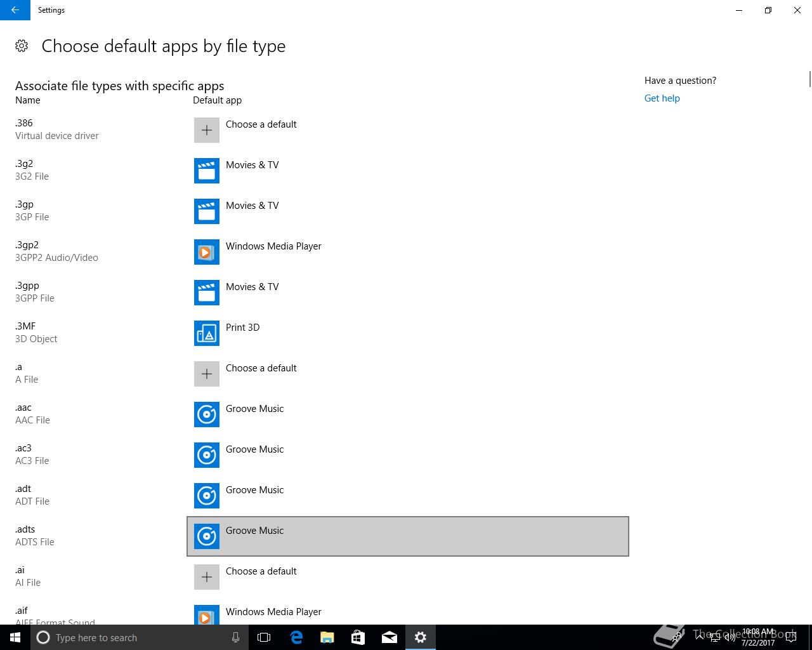This screenshot has height=650, width=812.
Task: Open the Action Center notification icon
Action: point(791,637)
